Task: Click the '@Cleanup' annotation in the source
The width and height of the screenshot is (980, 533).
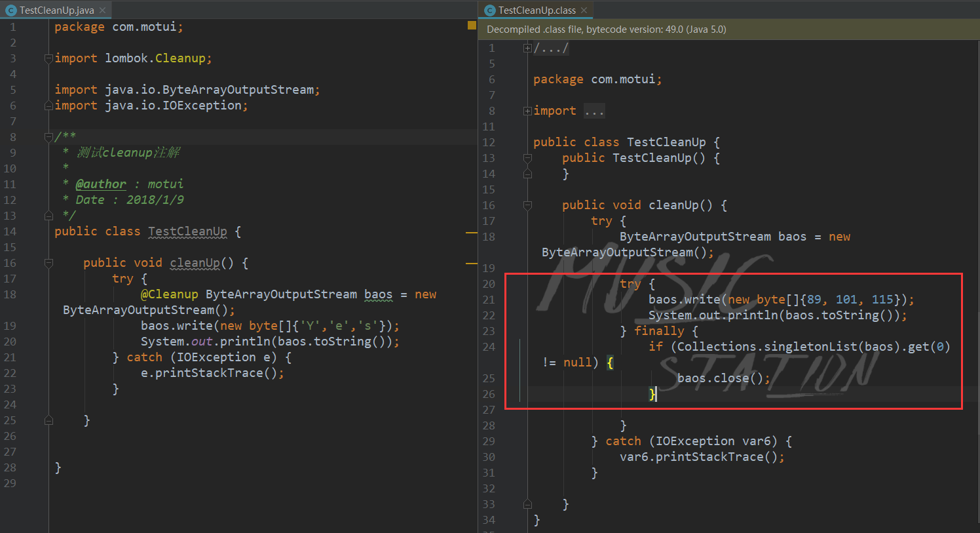Action: tap(169, 294)
